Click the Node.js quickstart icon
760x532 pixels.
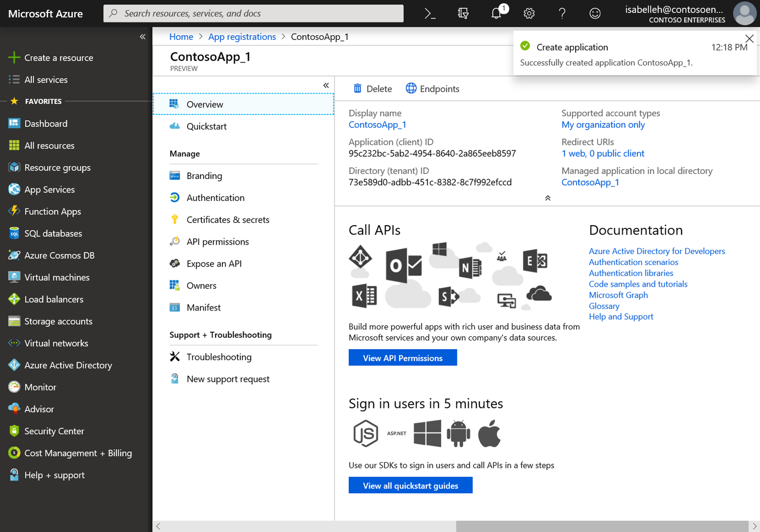(x=366, y=433)
